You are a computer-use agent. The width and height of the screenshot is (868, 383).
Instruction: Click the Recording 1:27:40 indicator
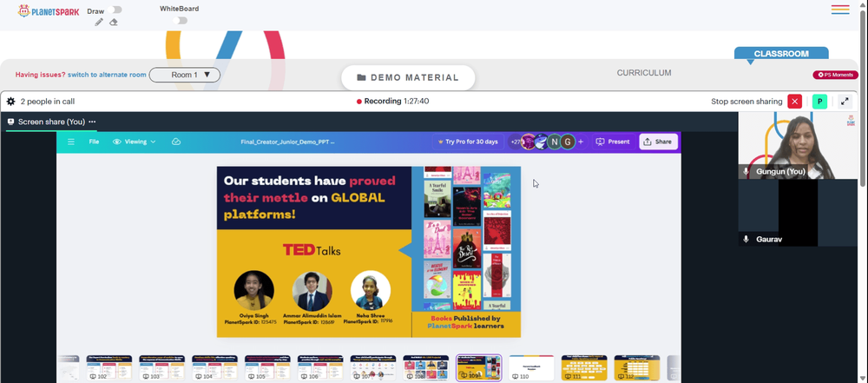pyautogui.click(x=393, y=102)
